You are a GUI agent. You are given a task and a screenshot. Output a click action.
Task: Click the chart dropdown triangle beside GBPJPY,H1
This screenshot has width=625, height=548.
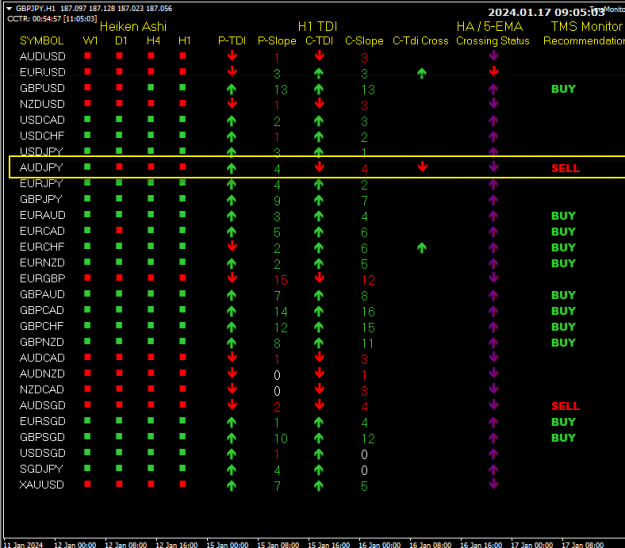tap(9, 8)
